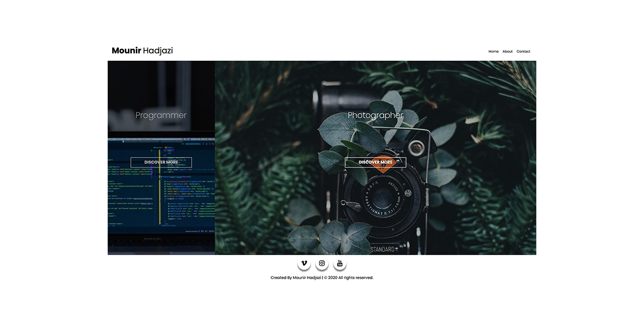Screen dimensions: 644x322
Task: Select the circular Vimeo 'v' badge
Action: (x=304, y=263)
